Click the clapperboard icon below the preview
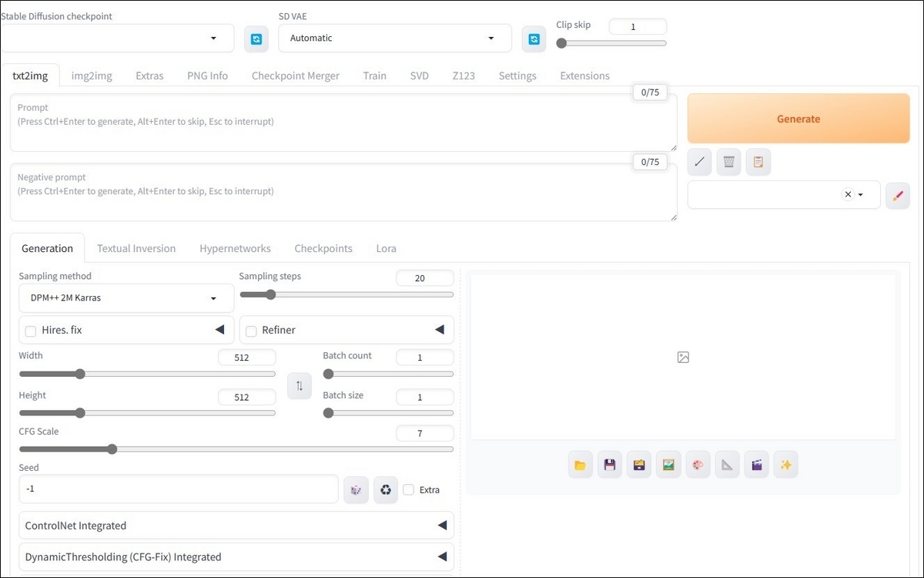Image resolution: width=924 pixels, height=578 pixels. (756, 464)
